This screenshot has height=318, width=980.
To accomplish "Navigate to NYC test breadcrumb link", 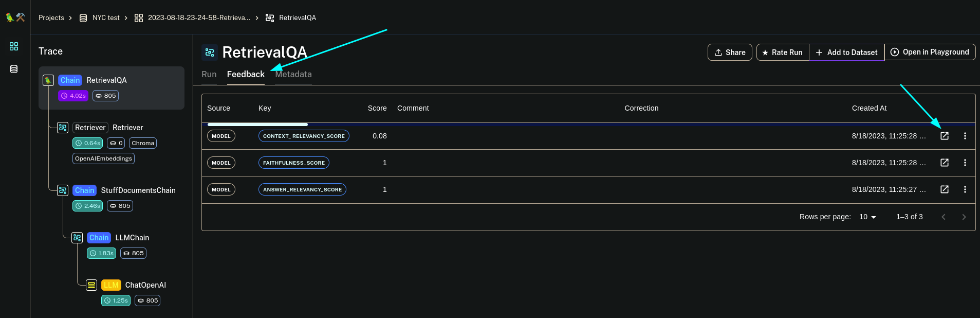I will [105, 18].
